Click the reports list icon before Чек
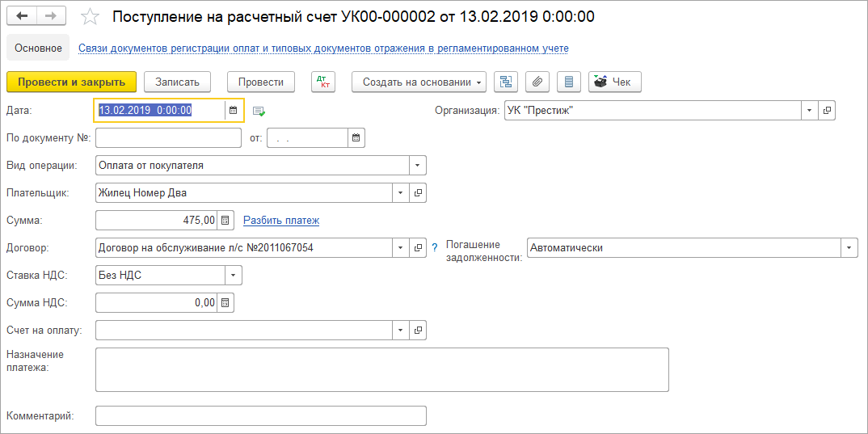Viewport: 868px width, 434px height. [x=568, y=82]
